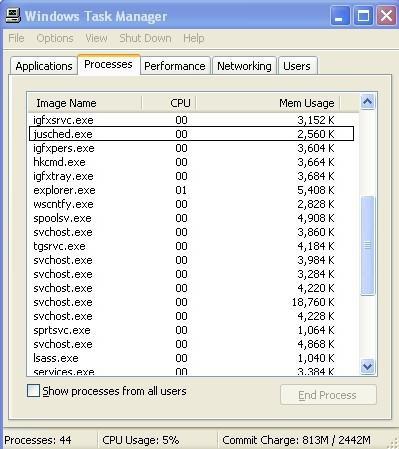
Task: Select the lsass.exe process
Action: click(x=192, y=358)
